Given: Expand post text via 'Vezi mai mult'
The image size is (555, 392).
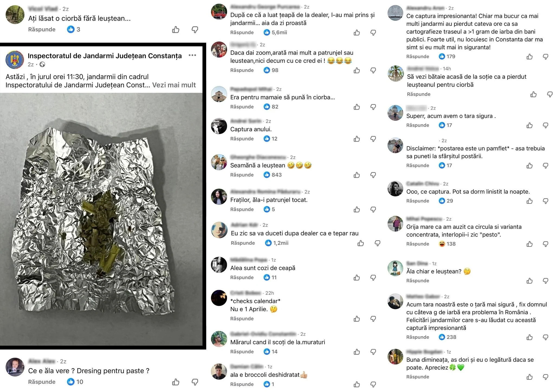Looking at the screenshot, I should [174, 85].
